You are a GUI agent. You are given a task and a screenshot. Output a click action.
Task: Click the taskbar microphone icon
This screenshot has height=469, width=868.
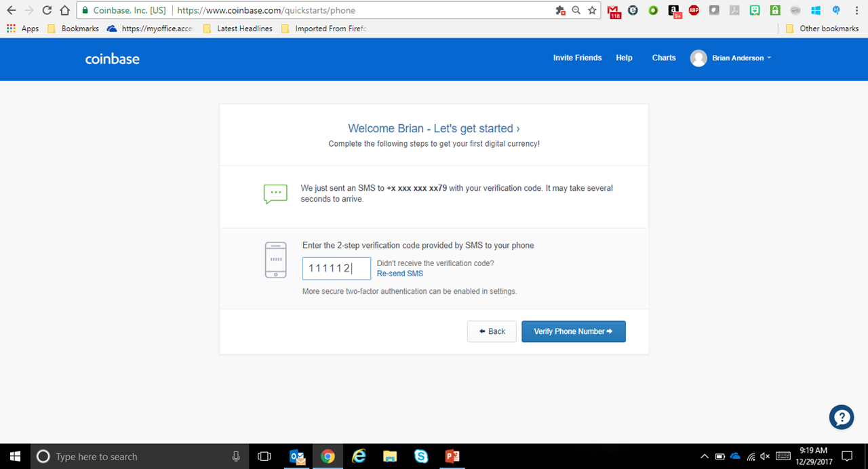(x=236, y=456)
